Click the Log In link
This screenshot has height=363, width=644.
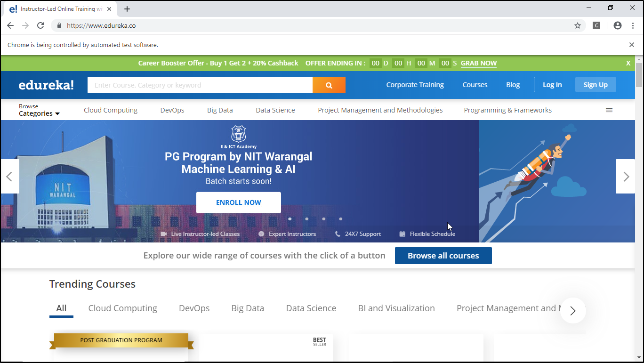[x=552, y=85]
